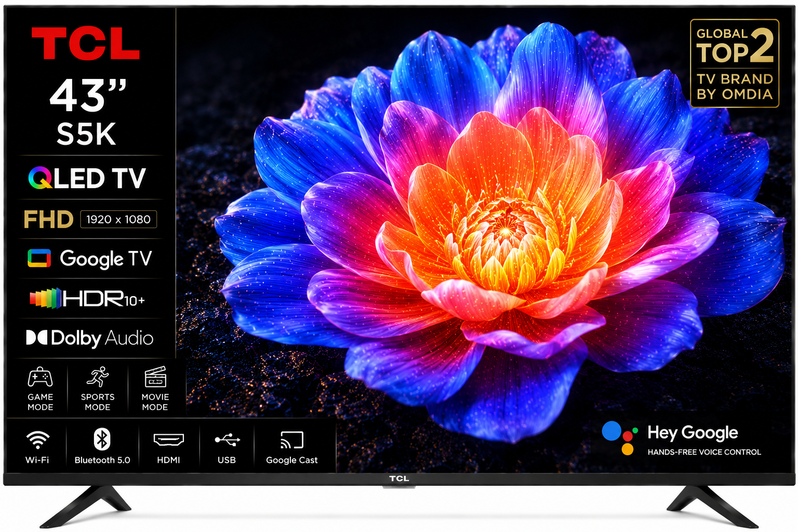Click the Bluetooth 5.0 label

pos(102,460)
